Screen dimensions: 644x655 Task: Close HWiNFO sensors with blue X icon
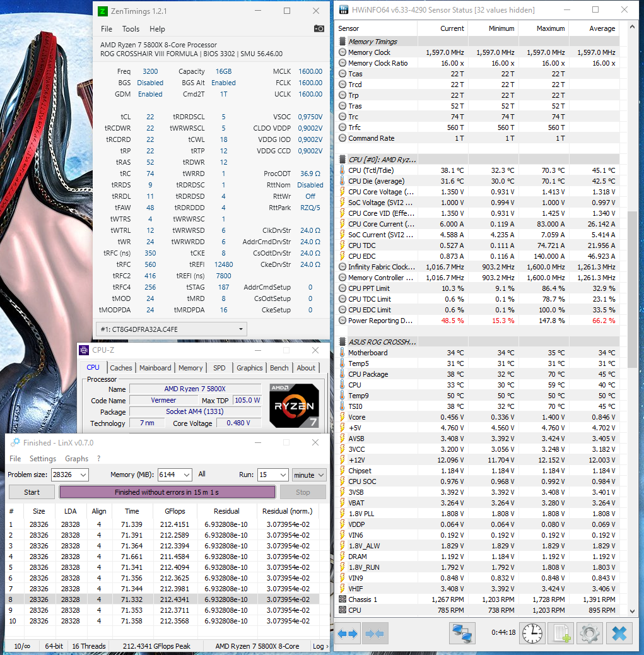click(x=619, y=634)
